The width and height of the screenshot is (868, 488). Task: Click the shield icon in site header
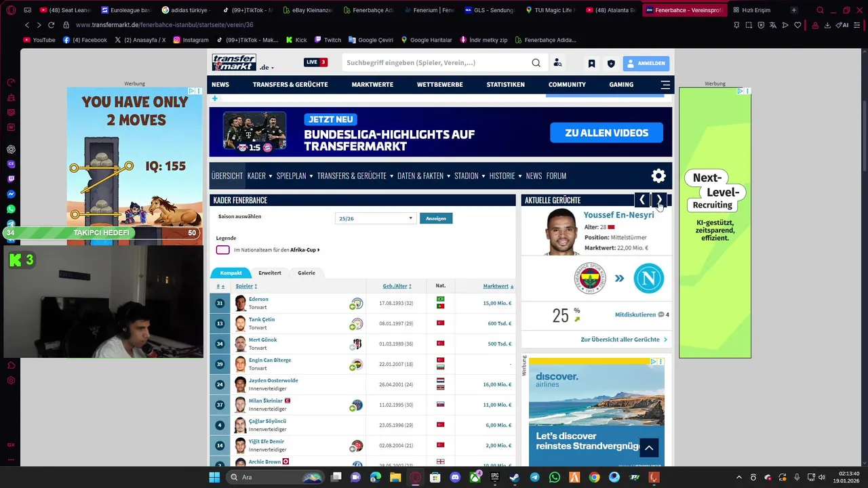tap(611, 64)
